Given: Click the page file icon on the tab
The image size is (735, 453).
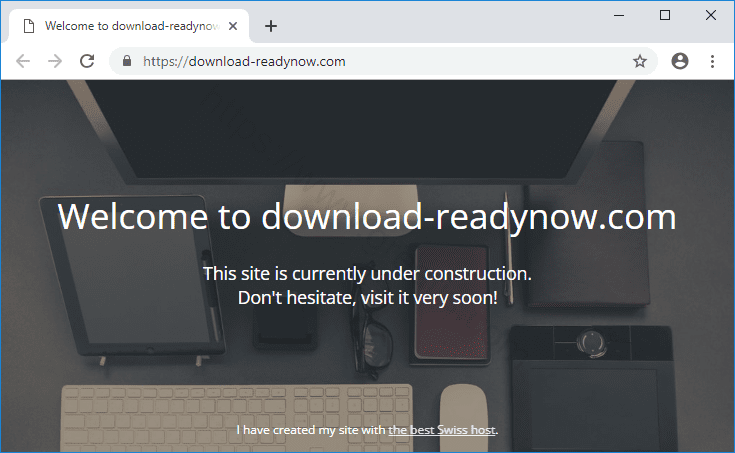Looking at the screenshot, I should [29, 26].
